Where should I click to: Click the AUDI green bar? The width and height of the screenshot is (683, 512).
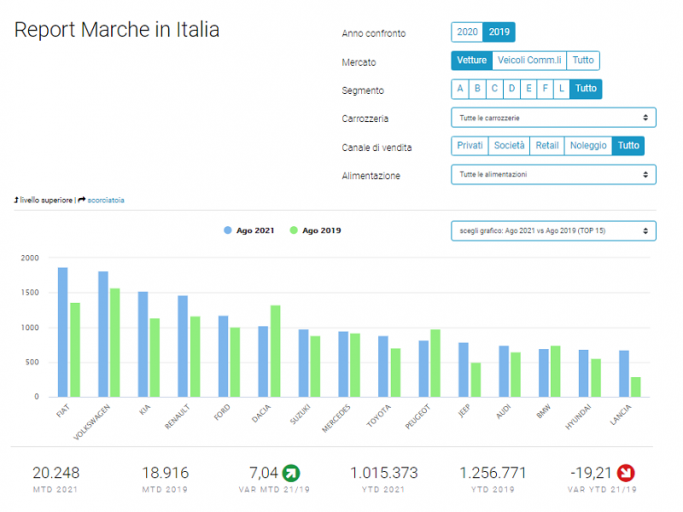[516, 375]
